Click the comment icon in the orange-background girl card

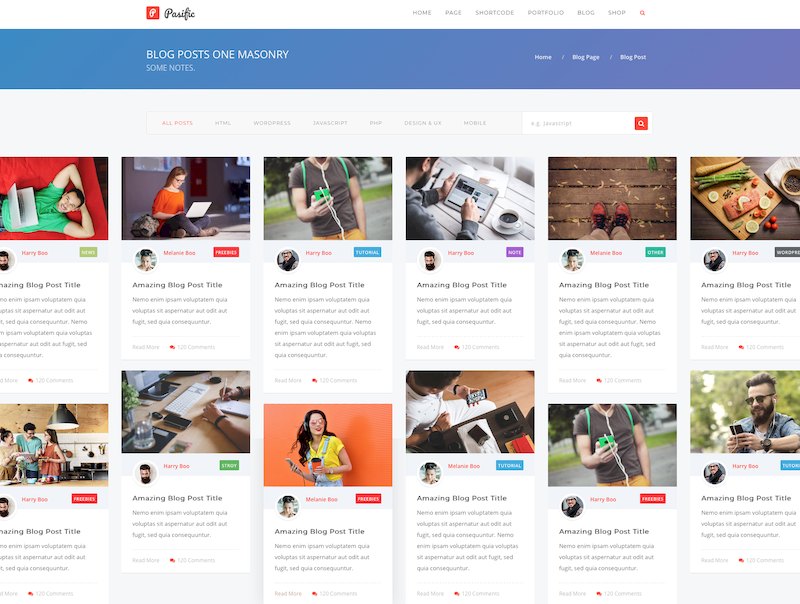315,594
